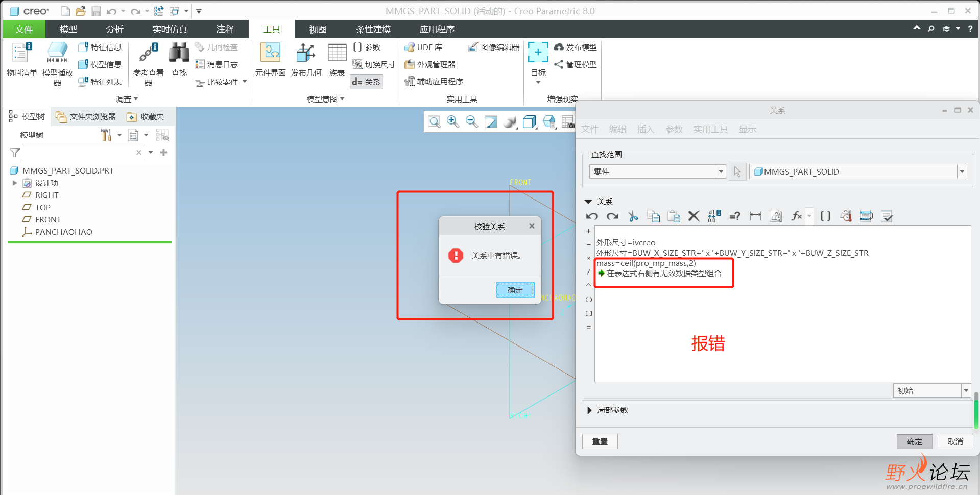Open the 参数 parameters tool in ribbon
The height and width of the screenshot is (495, 980).
click(367, 47)
